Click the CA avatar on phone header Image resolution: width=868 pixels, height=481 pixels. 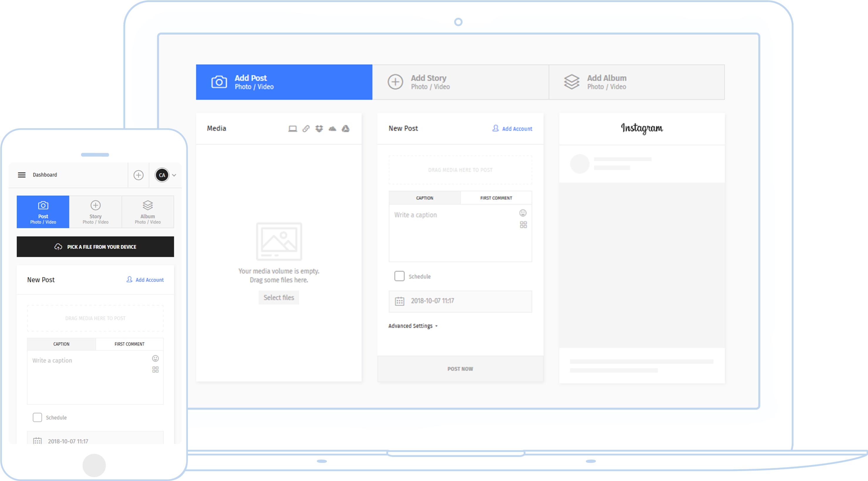pos(162,175)
